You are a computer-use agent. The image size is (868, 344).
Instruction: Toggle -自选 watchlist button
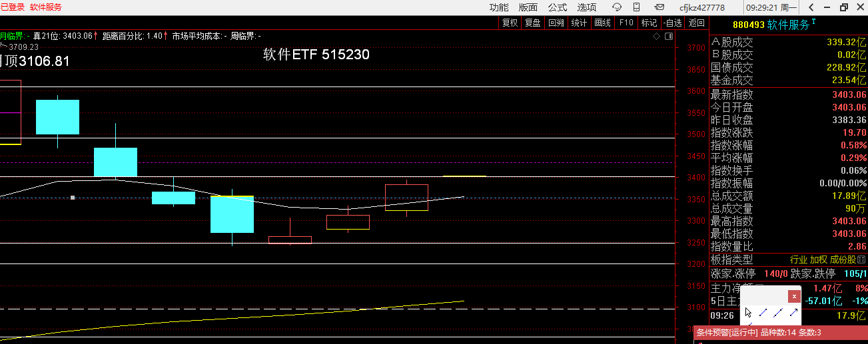click(672, 23)
